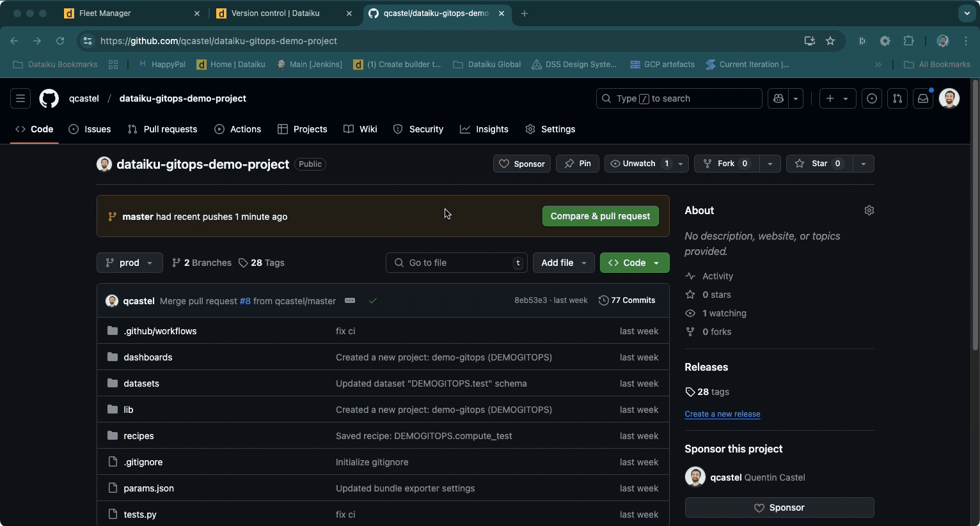The width and height of the screenshot is (980, 526).
Task: Open the dashboards folder
Action: coord(148,357)
